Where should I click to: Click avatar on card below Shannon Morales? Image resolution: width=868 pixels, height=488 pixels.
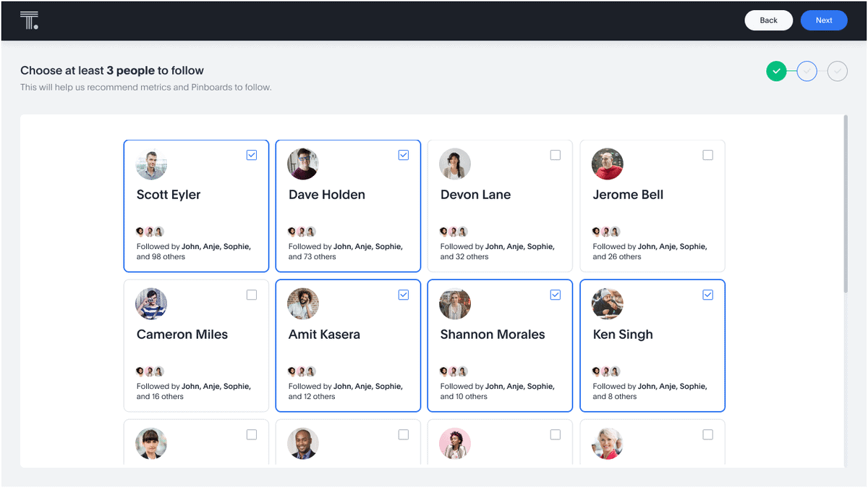[455, 444]
